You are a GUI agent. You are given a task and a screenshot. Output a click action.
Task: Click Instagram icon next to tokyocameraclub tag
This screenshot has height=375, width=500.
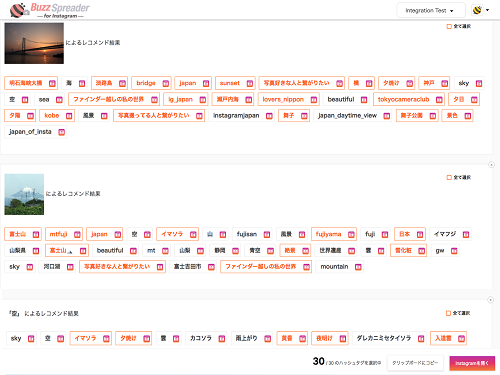point(439,100)
